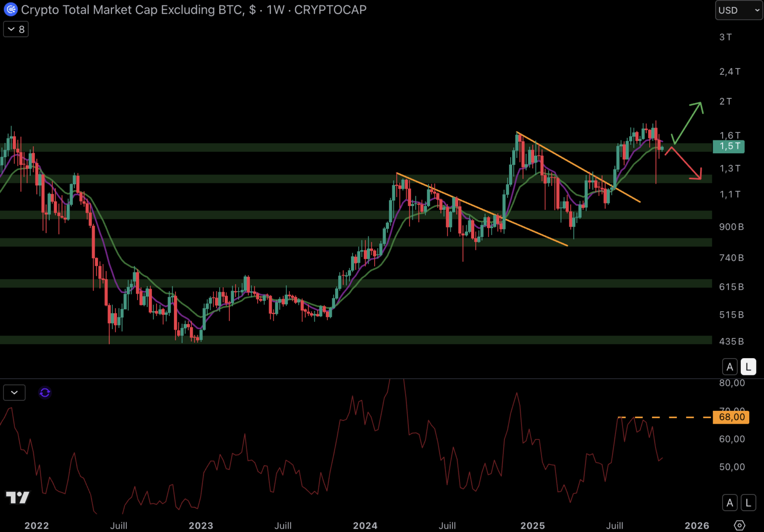Select the green upward arrow drawing
Viewport: 764px width, 532px height.
coord(687,123)
